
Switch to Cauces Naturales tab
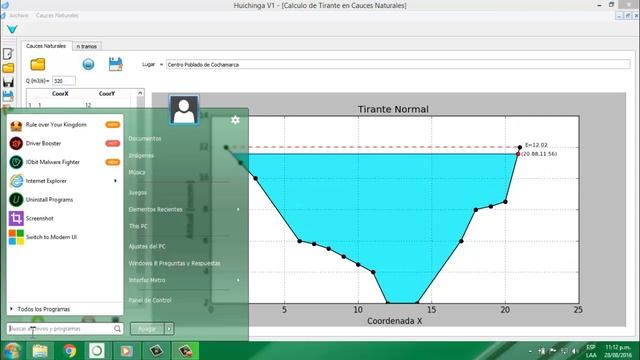46,46
